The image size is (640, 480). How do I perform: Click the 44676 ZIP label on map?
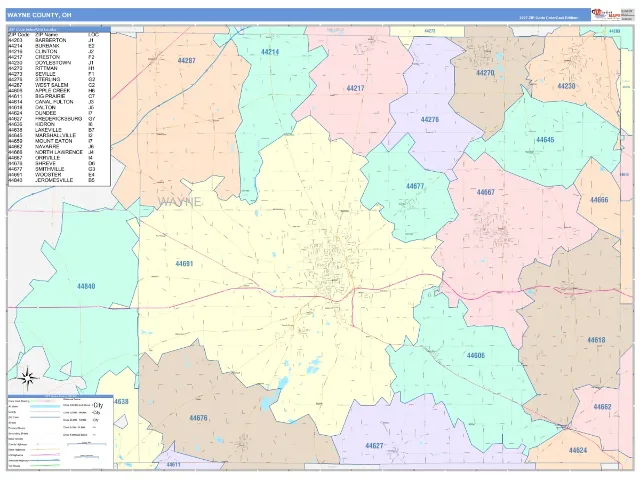pos(198,418)
